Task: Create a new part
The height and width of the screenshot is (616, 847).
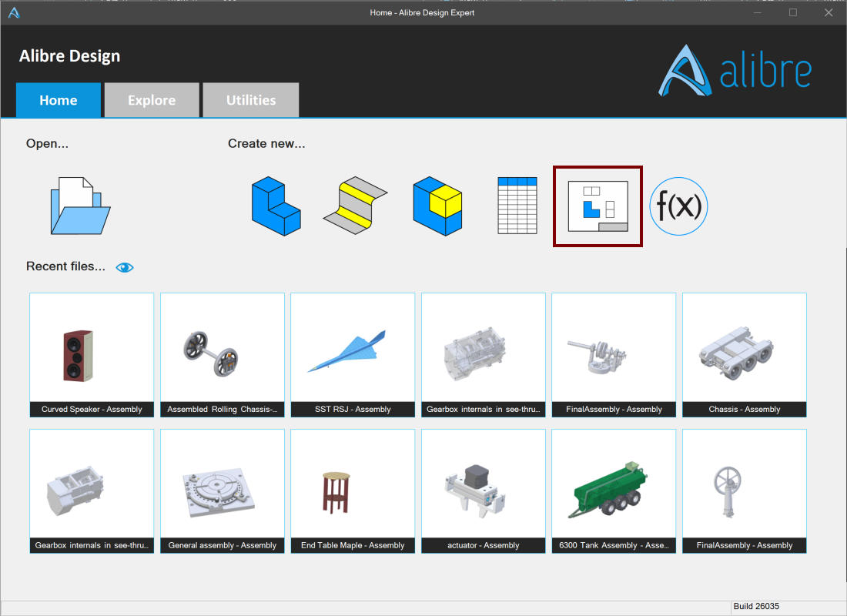Action: (x=276, y=206)
